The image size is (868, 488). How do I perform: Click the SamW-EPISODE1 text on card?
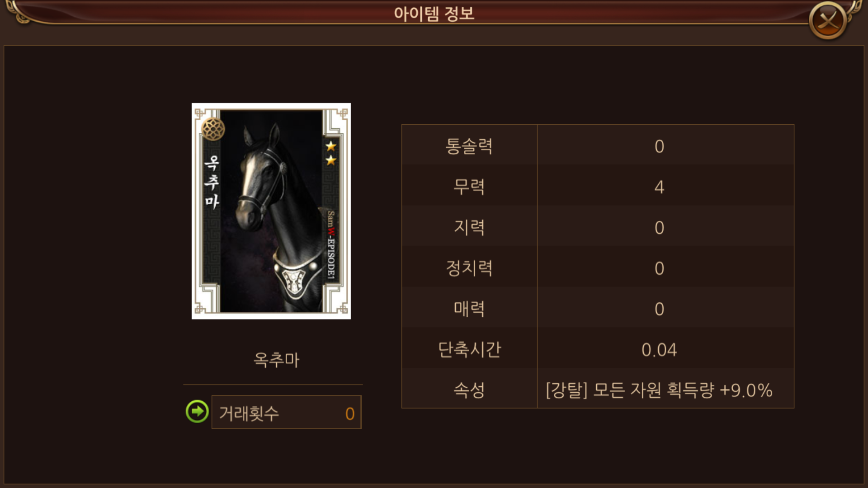331,244
